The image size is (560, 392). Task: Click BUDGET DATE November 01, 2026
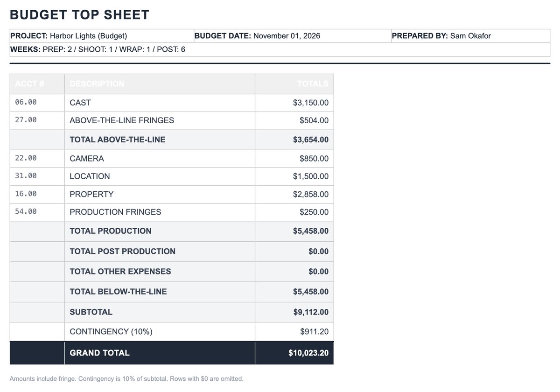pos(292,36)
